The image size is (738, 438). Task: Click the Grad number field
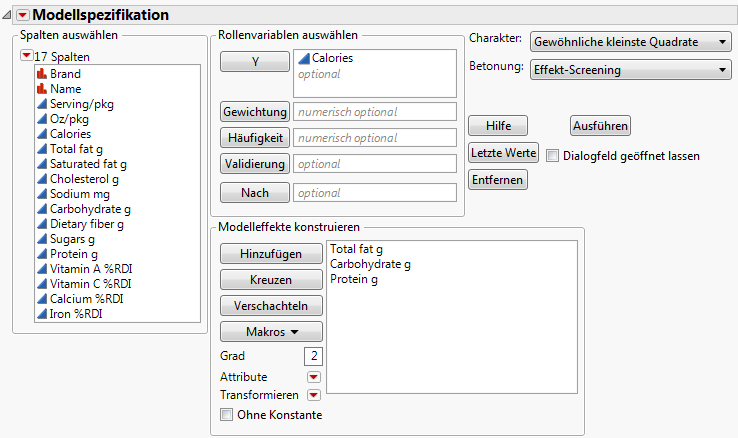point(314,356)
